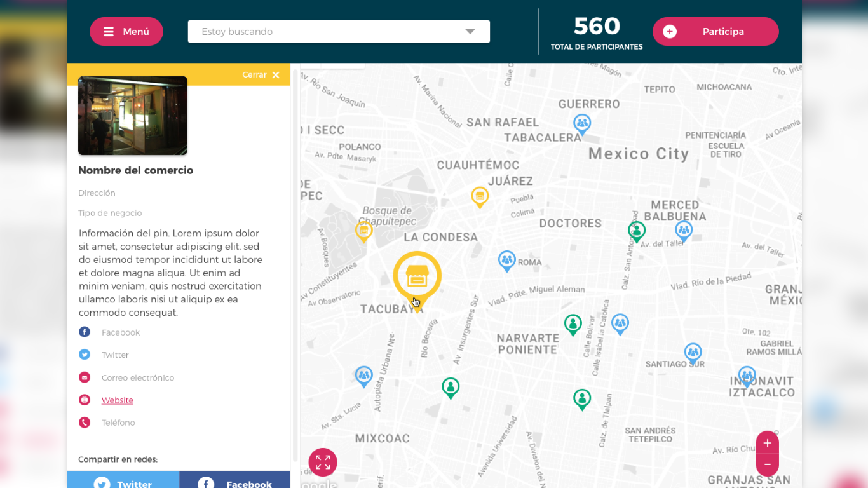
Task: Click the Teléfono phone icon
Action: pyautogui.click(x=85, y=423)
